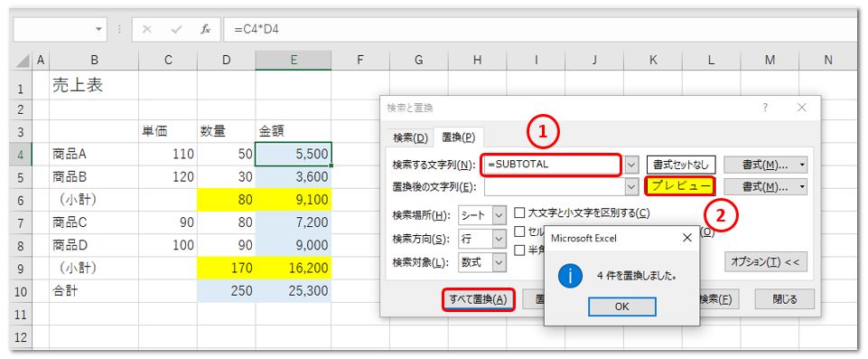Viewport: 868px width, 359px height.
Task: Select cell with value 9,000
Action: pyautogui.click(x=294, y=245)
